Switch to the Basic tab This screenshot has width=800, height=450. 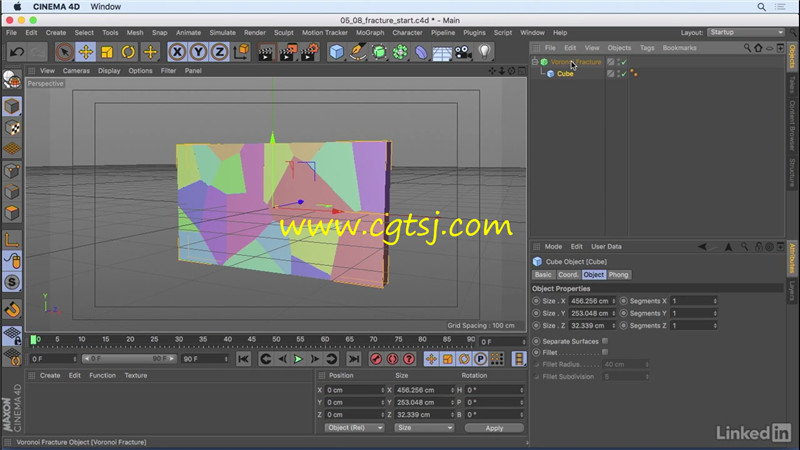point(543,274)
